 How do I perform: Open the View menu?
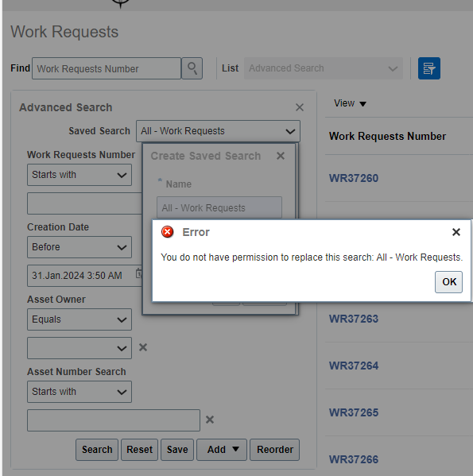(350, 103)
